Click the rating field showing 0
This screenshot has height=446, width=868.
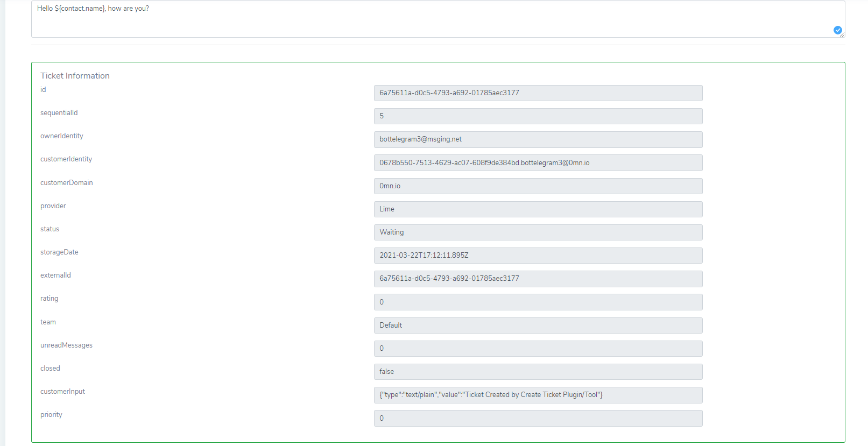[538, 302]
